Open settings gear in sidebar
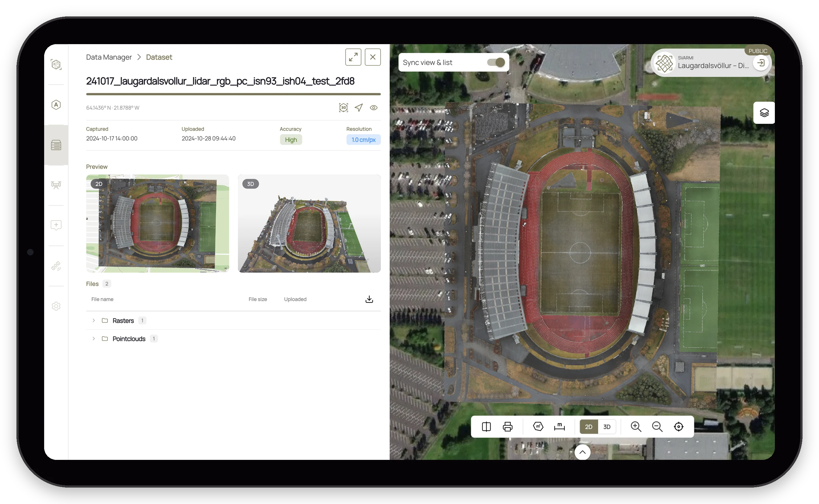Screen dimensions: 819x504 (x=56, y=306)
